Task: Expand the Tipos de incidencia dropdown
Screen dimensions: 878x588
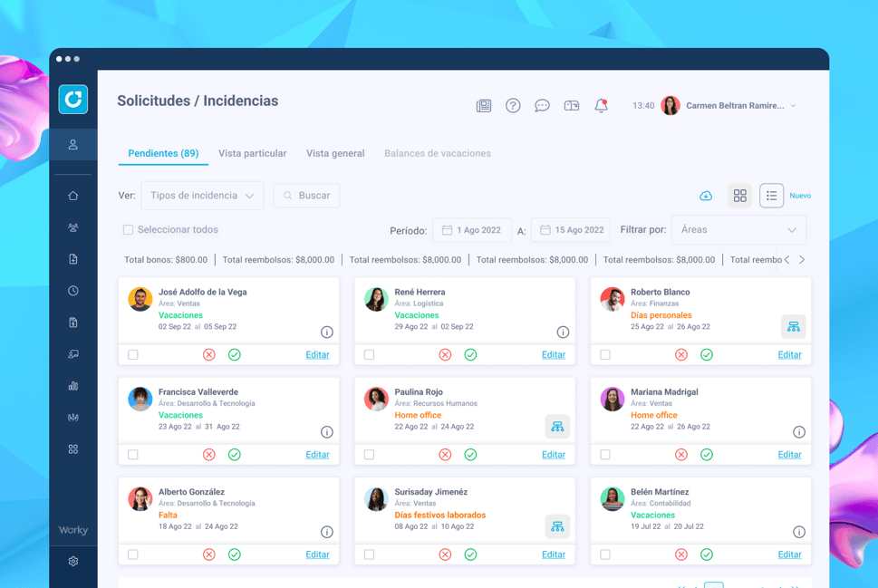Action: pyautogui.click(x=202, y=196)
